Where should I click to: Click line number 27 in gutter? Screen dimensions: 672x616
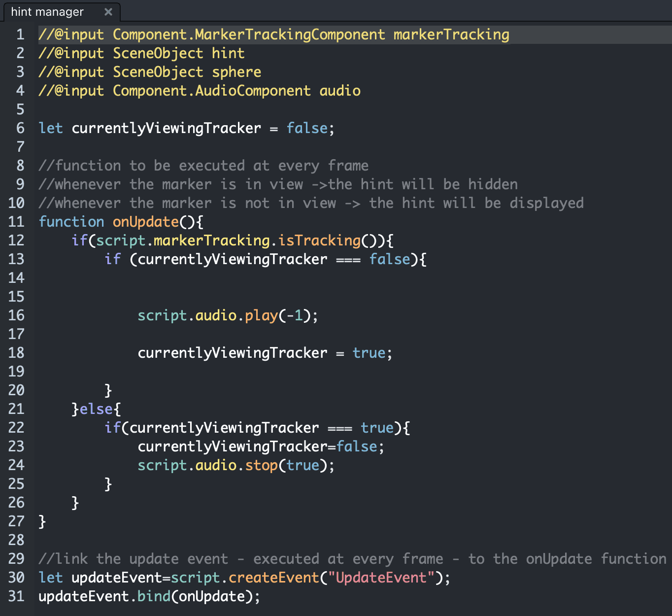(16, 521)
